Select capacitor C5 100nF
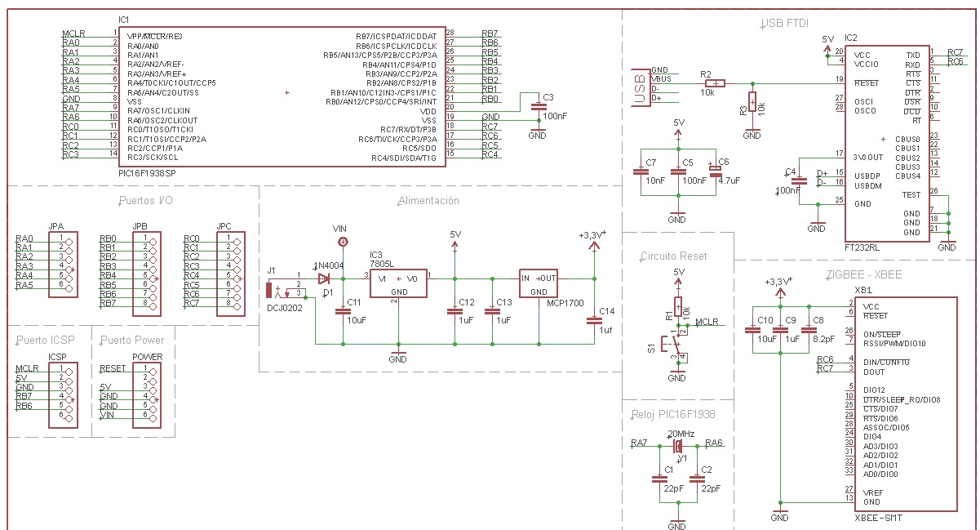The height and width of the screenshot is (530, 980). coord(677,172)
